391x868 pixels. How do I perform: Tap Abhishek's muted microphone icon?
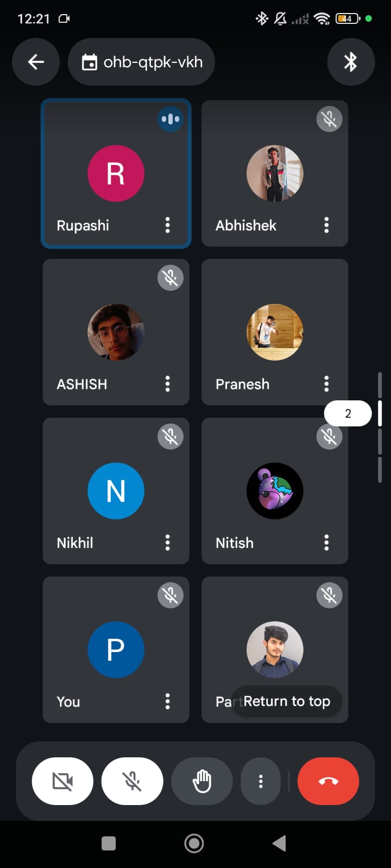[x=329, y=119]
